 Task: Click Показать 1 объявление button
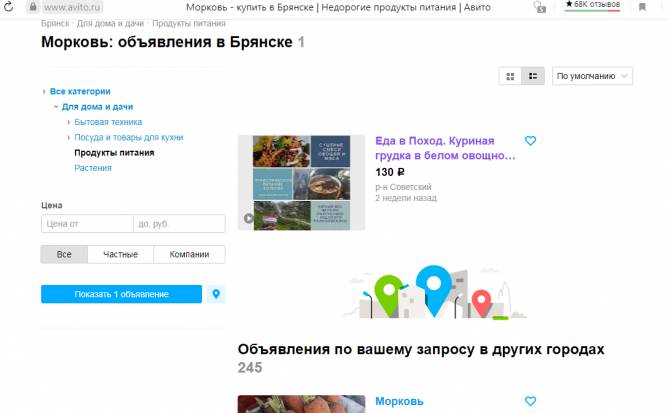point(121,294)
